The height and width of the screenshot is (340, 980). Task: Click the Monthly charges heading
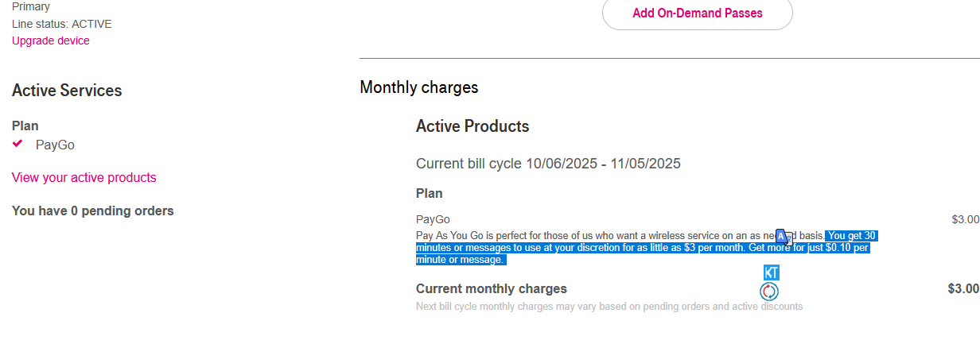click(419, 87)
